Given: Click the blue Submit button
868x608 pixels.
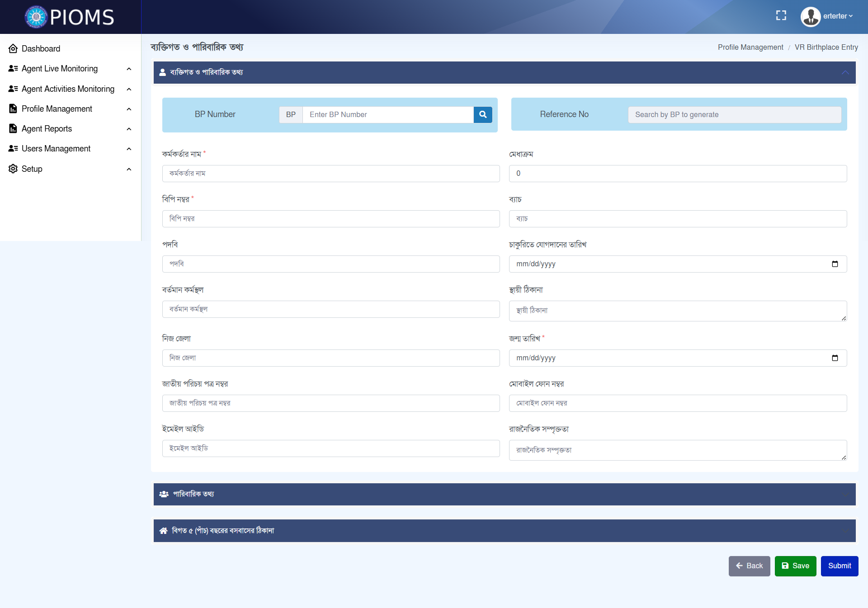Looking at the screenshot, I should (x=839, y=566).
